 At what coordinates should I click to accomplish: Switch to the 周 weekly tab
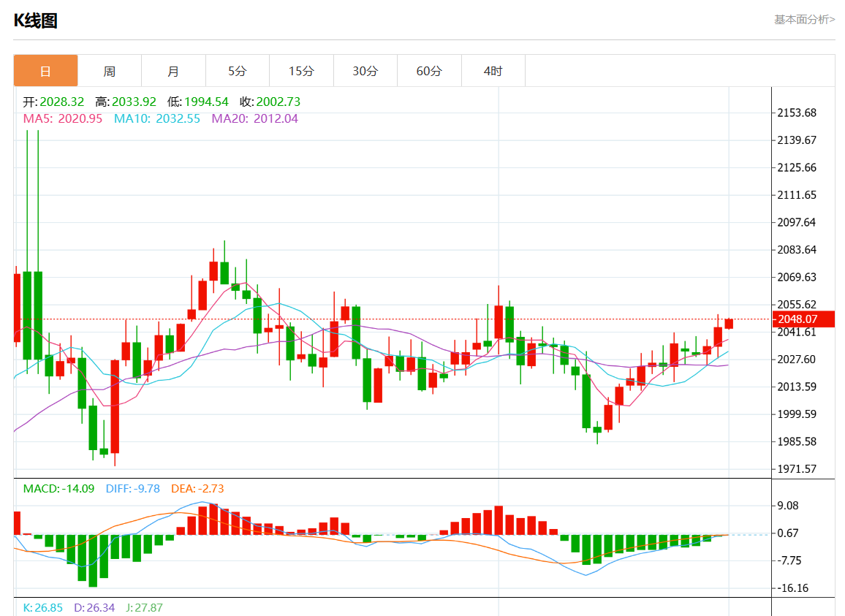coord(109,71)
